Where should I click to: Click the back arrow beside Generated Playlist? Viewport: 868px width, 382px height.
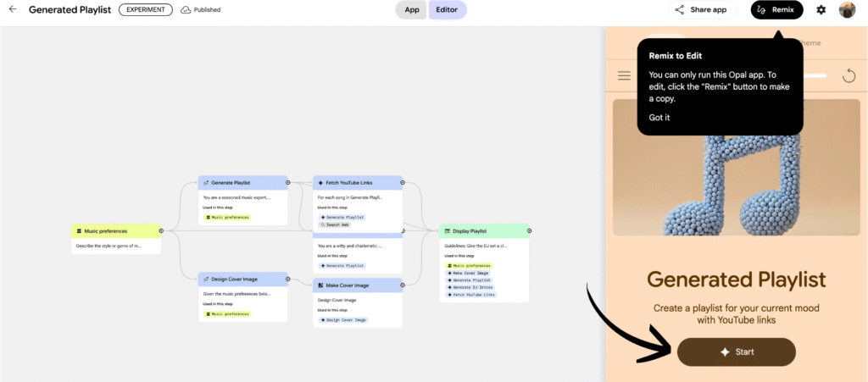point(13,9)
